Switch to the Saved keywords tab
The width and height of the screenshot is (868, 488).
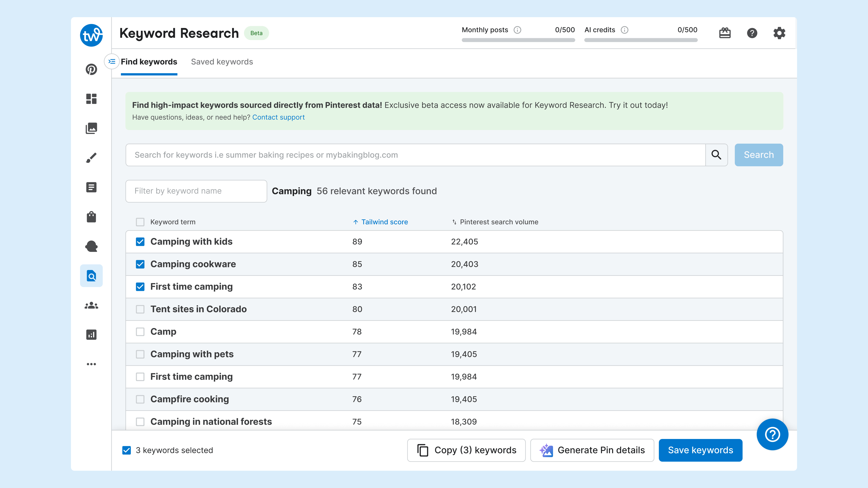coord(222,62)
